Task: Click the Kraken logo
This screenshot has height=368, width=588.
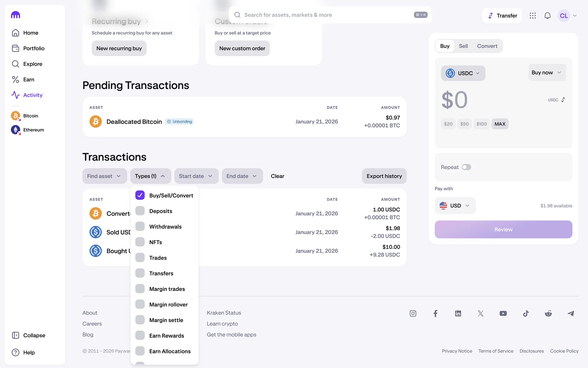Action: click(16, 15)
